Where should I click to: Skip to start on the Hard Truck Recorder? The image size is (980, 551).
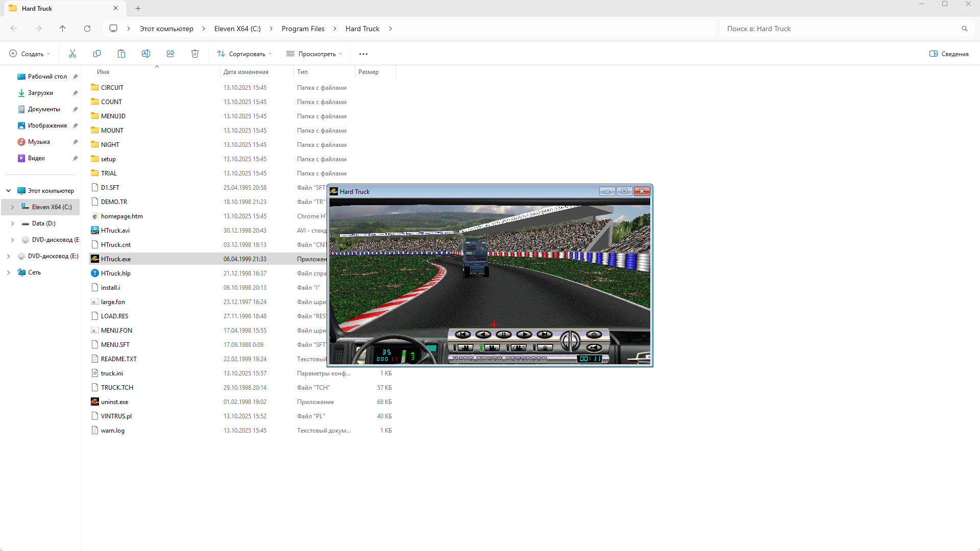[463, 335]
